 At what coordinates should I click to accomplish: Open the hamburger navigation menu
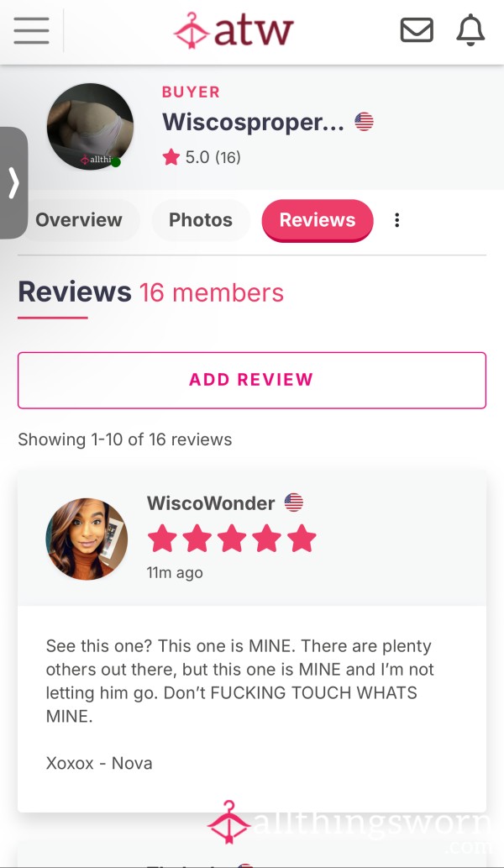click(x=32, y=30)
